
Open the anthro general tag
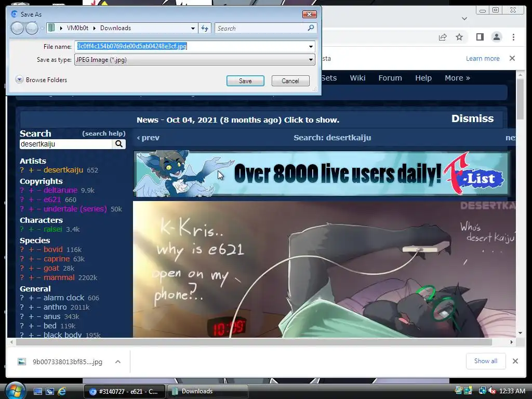[x=55, y=307]
